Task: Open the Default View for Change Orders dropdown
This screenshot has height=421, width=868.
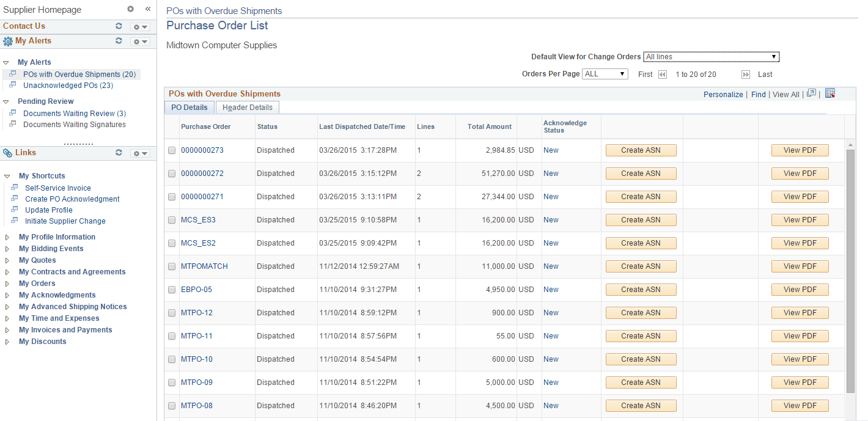Action: click(711, 56)
